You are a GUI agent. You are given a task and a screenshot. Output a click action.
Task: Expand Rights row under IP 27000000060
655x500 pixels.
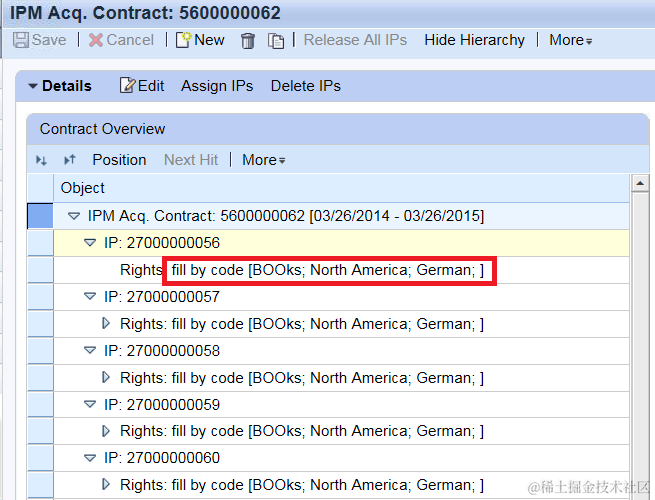click(106, 485)
